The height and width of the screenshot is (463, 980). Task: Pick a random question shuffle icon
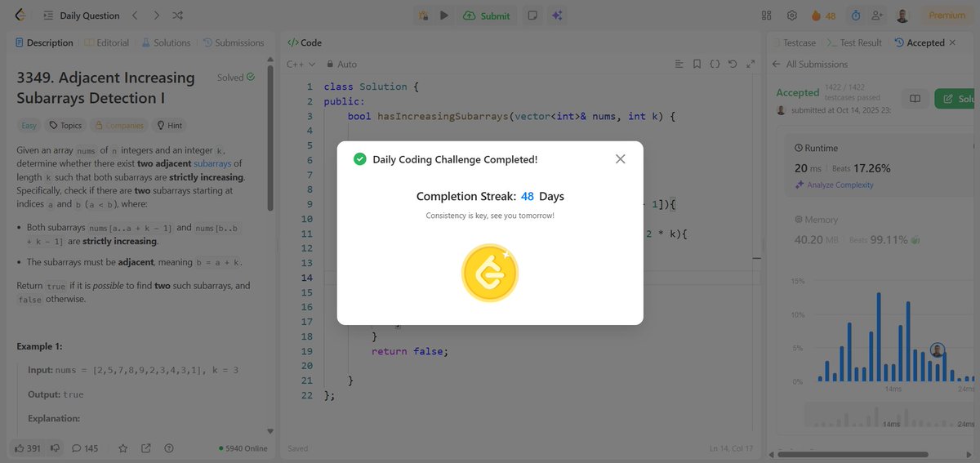(x=179, y=16)
